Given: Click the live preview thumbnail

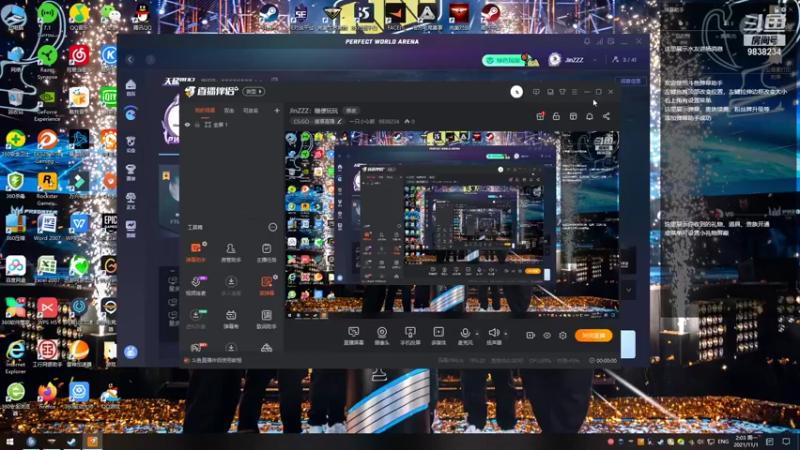Looking at the screenshot, I should (452, 224).
